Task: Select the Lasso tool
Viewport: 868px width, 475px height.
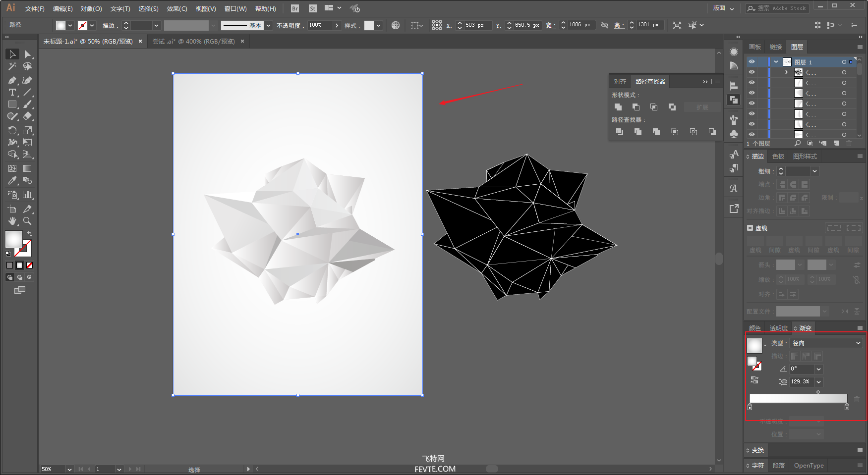Action: (28, 66)
